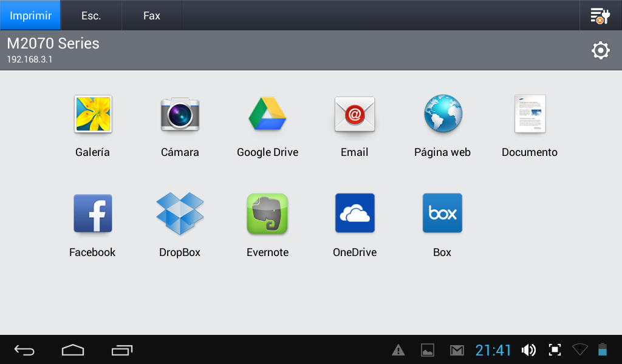Tap the speaker volume icon

[x=528, y=350]
